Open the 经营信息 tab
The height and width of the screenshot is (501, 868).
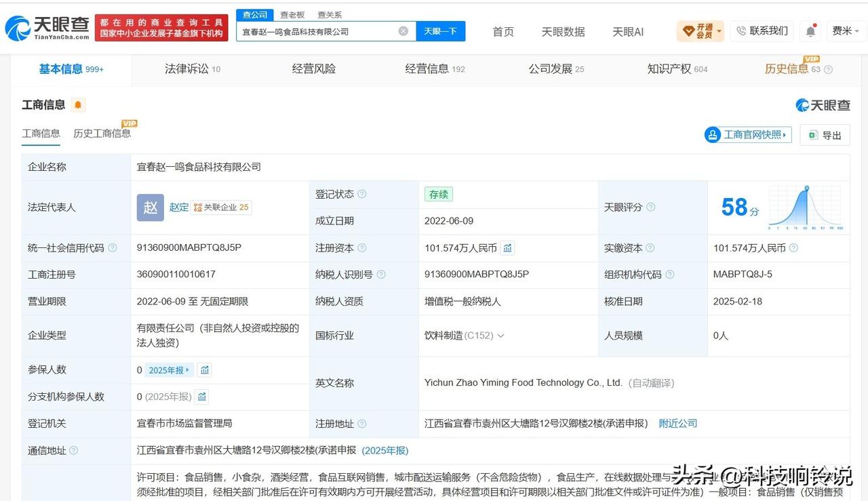click(435, 69)
